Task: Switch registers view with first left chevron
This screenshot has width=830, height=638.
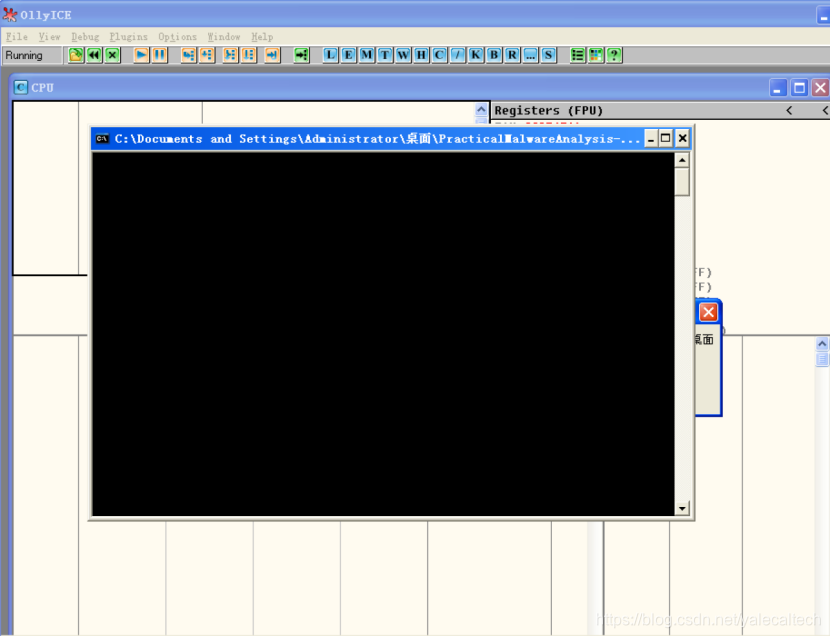Action: (789, 111)
